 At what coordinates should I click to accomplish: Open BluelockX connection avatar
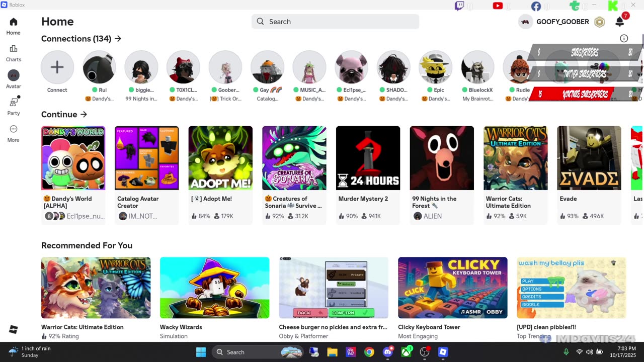pyautogui.click(x=477, y=67)
